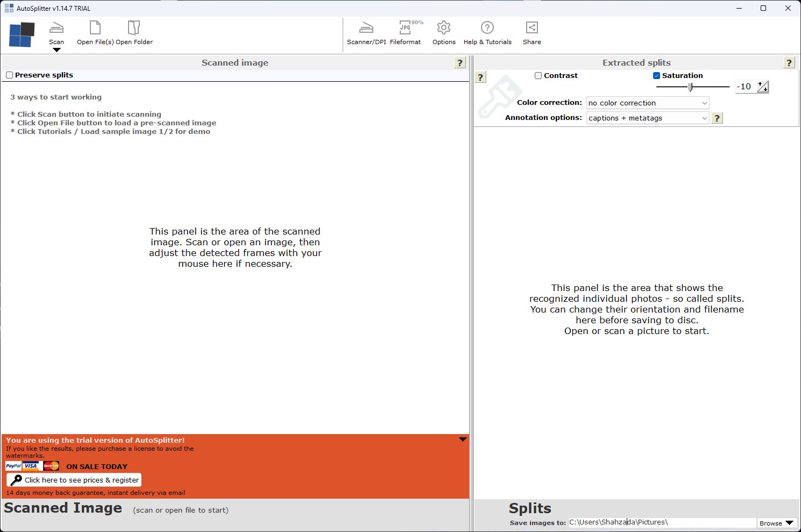The image size is (801, 532).
Task: Maximize the AutoSplitter window
Action: (763, 8)
